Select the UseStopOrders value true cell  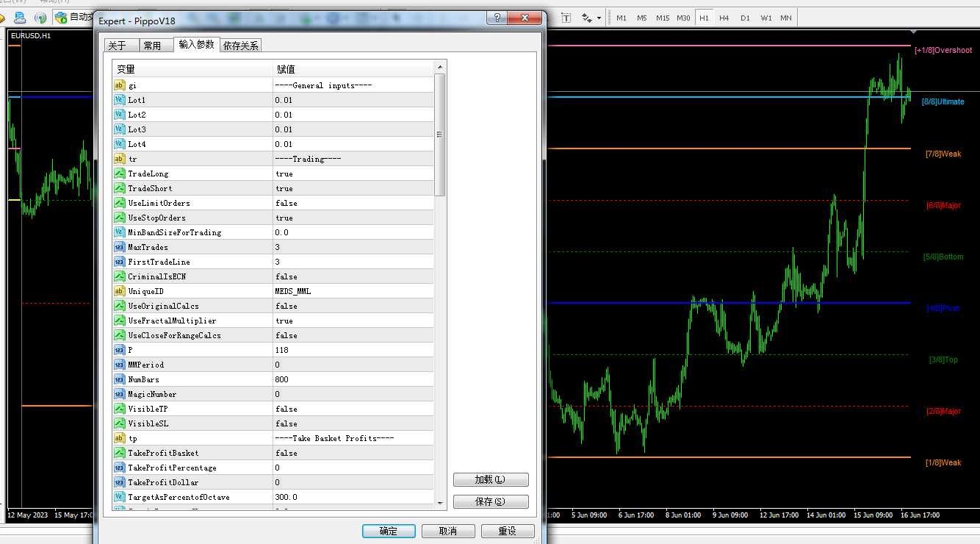pyautogui.click(x=353, y=218)
